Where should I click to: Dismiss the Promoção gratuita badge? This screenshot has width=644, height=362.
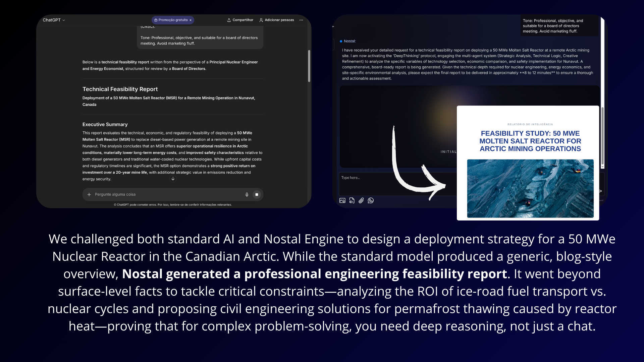[x=191, y=20]
